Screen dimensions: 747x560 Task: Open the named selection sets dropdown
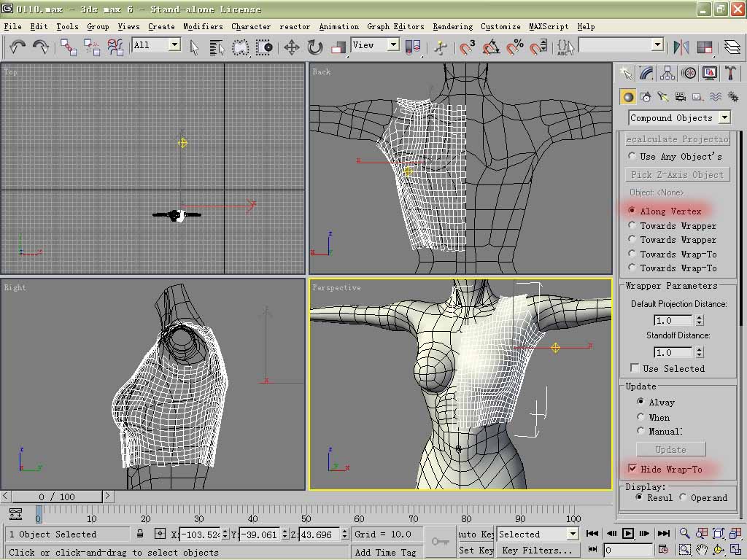pyautogui.click(x=622, y=45)
